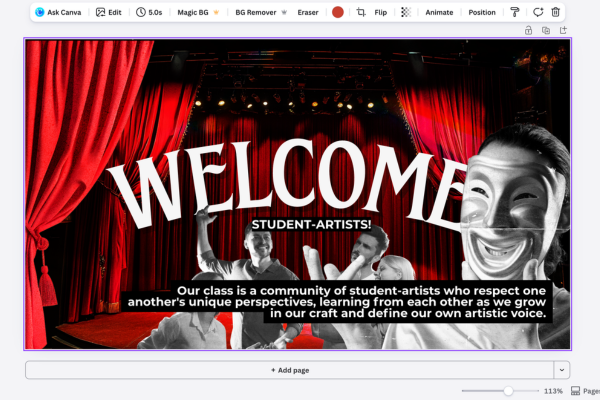600x400 pixels.
Task: Click the add page icon above canvas
Action: pyautogui.click(x=563, y=30)
